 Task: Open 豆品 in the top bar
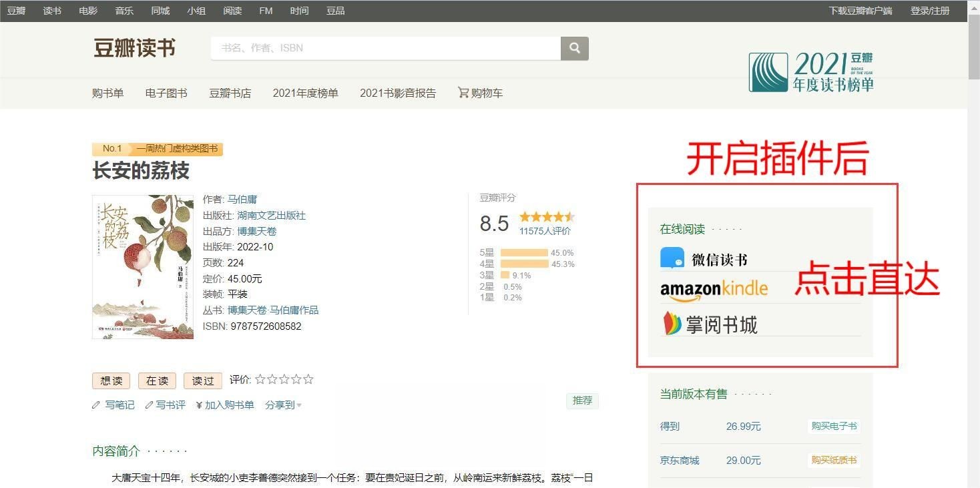(x=336, y=11)
